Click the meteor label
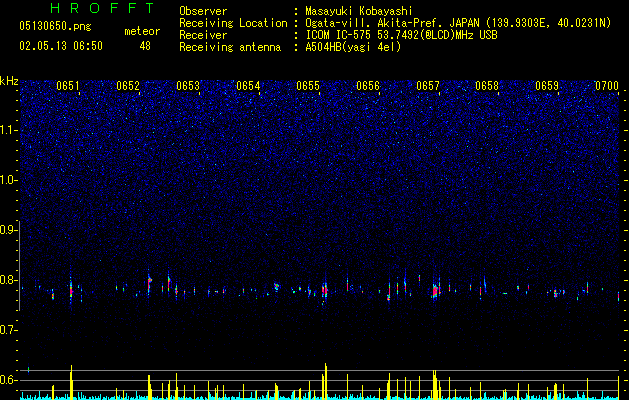 coord(142,31)
